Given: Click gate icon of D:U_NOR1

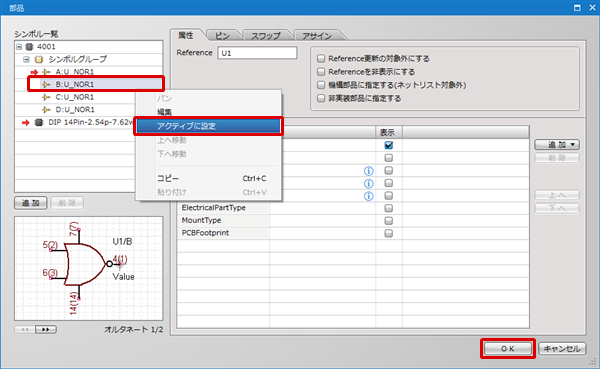Looking at the screenshot, I should pos(46,110).
